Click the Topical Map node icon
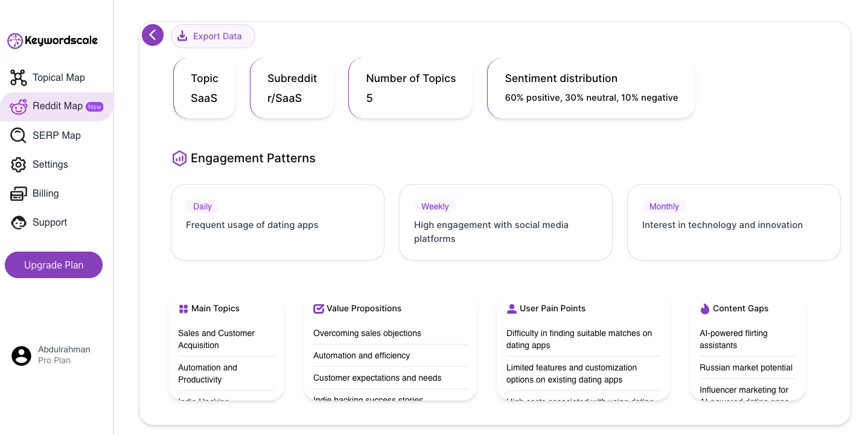The width and height of the screenshot is (868, 435). coord(19,78)
